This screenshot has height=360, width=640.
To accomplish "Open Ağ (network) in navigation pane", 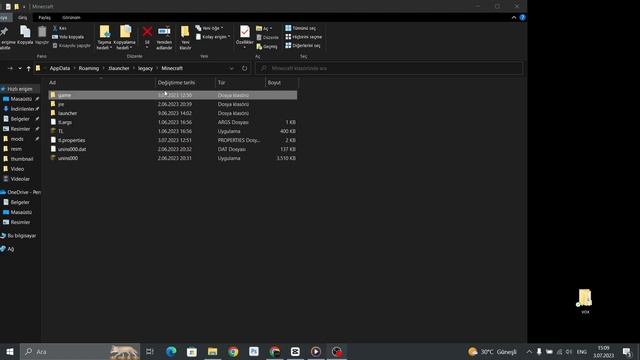I will [x=8, y=249].
